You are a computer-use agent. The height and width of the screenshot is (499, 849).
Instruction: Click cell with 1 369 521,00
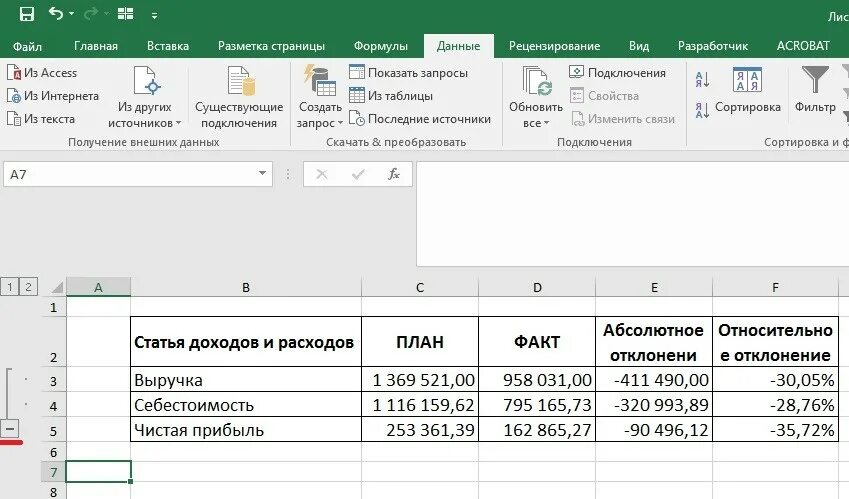tap(420, 379)
